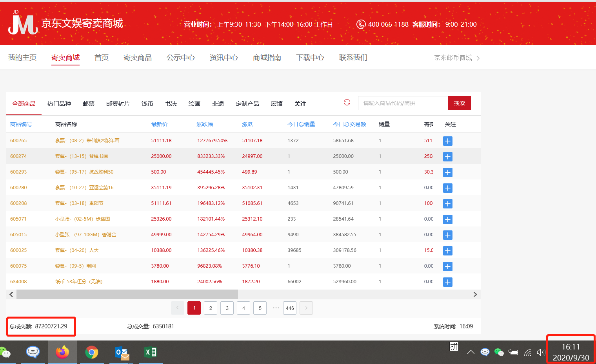The image size is (596, 364).
Task: Show hidden tray icons with up chevron
Action: [x=471, y=352]
